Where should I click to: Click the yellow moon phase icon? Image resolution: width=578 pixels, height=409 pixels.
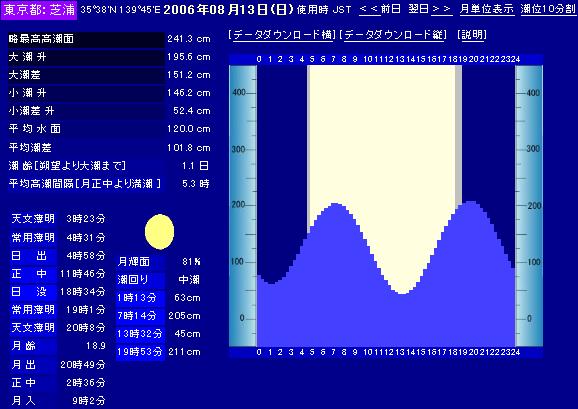click(x=159, y=232)
